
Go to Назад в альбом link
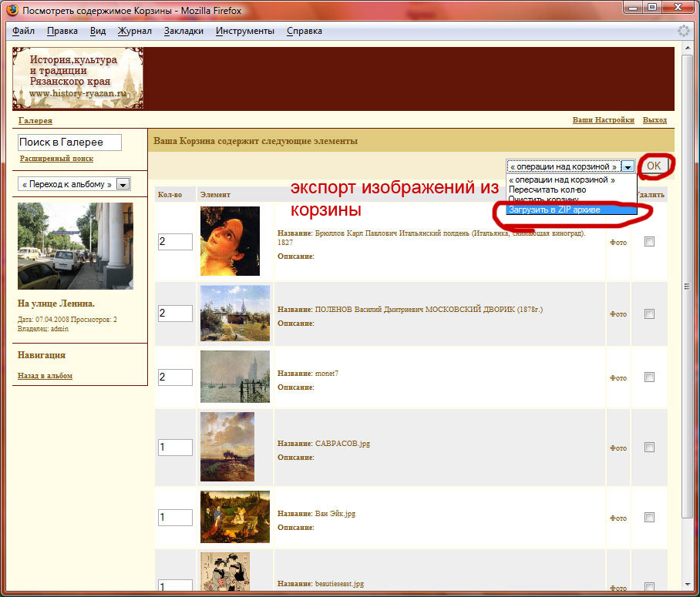pos(45,376)
